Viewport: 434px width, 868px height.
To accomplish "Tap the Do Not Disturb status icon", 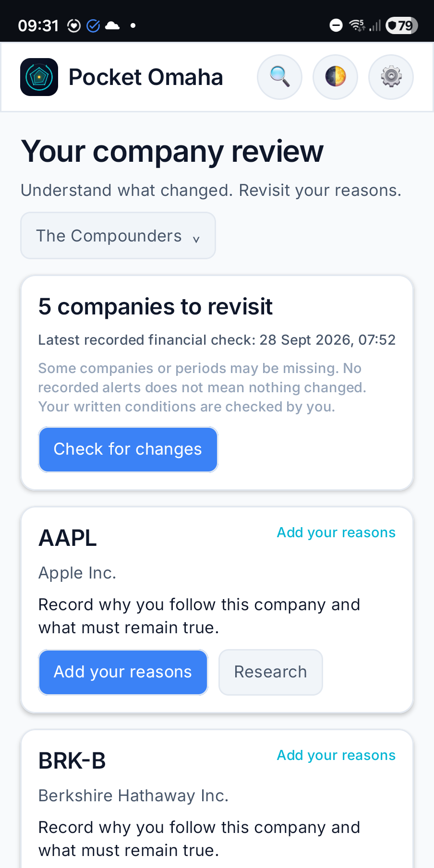I will coord(336,25).
